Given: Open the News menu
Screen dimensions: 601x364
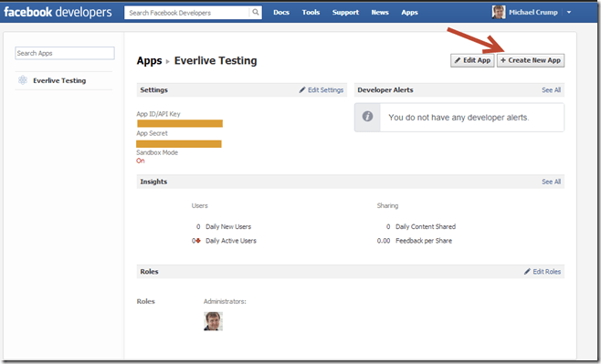Looking at the screenshot, I should pyautogui.click(x=380, y=12).
